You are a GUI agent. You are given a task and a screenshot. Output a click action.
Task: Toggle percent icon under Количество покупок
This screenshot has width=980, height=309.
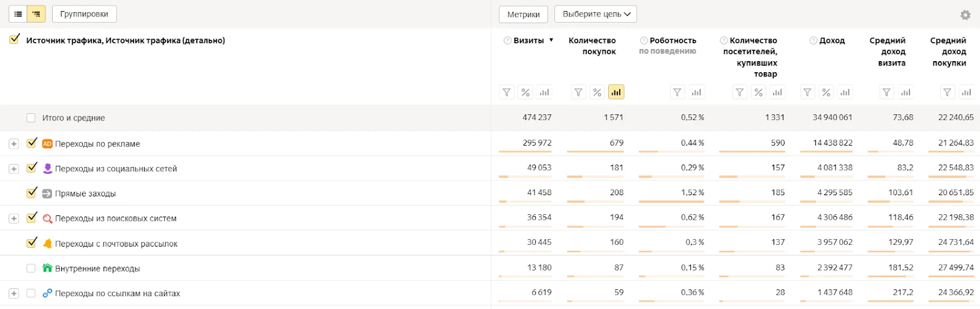[597, 92]
